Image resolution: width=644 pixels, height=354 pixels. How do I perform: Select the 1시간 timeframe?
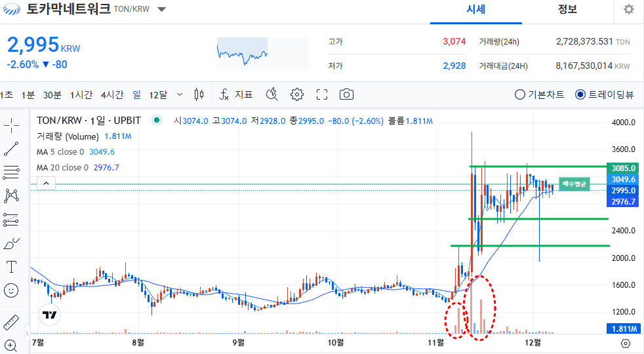click(81, 95)
